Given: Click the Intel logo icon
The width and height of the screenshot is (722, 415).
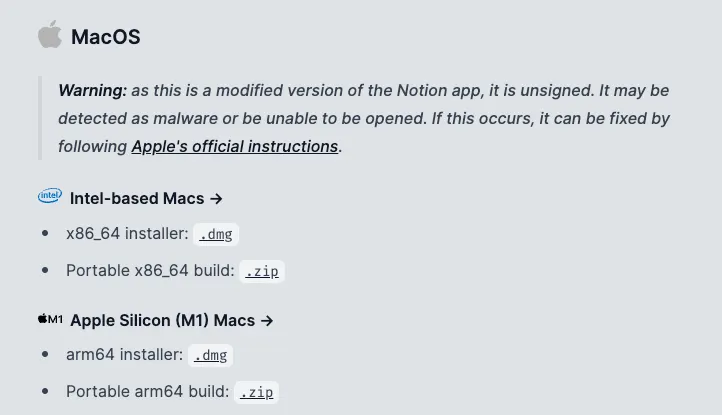Looking at the screenshot, I should (x=49, y=197).
